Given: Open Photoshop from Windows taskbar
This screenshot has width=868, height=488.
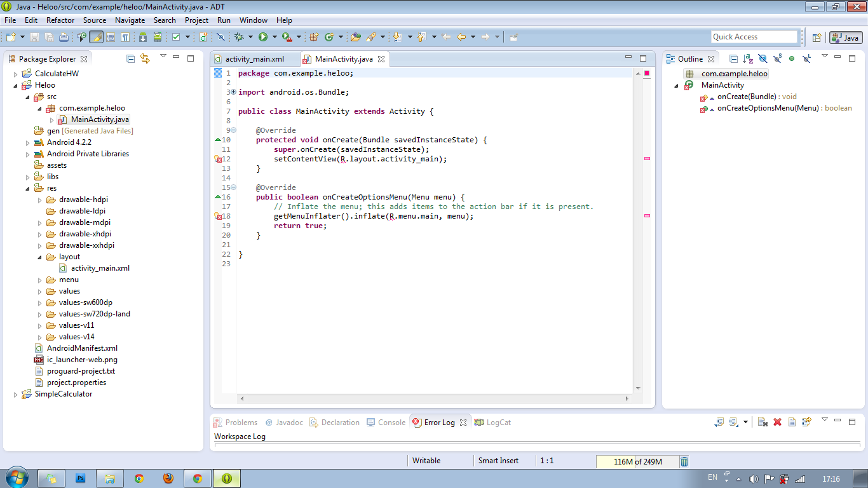Looking at the screenshot, I should 80,478.
